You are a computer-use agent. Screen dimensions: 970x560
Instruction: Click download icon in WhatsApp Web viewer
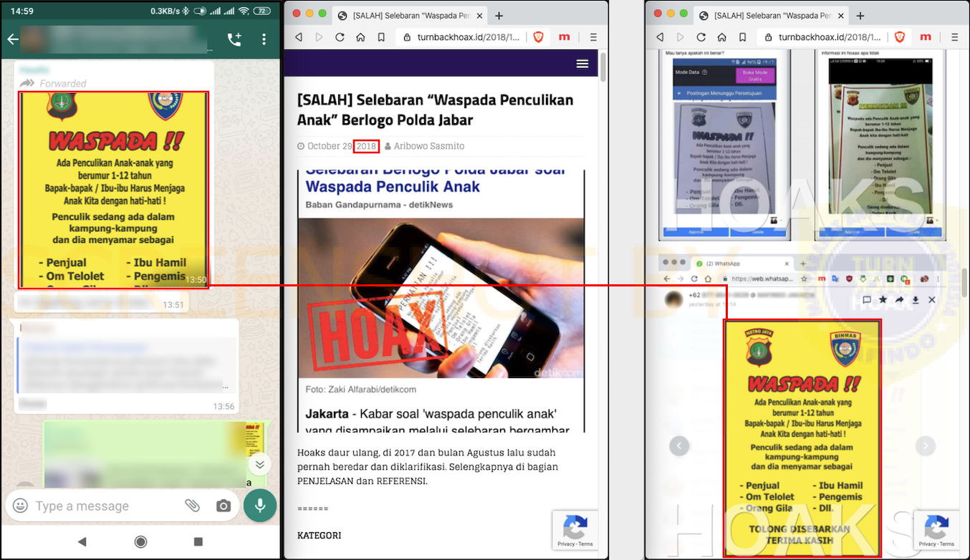tap(916, 300)
